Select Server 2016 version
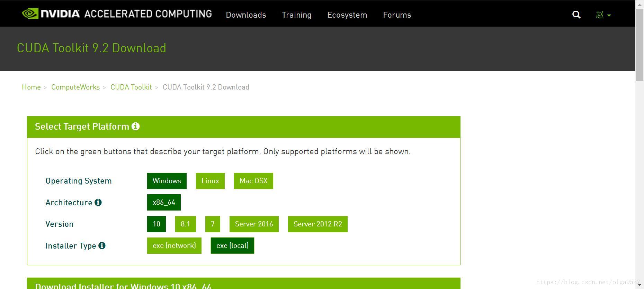644x289 pixels. pyautogui.click(x=254, y=224)
